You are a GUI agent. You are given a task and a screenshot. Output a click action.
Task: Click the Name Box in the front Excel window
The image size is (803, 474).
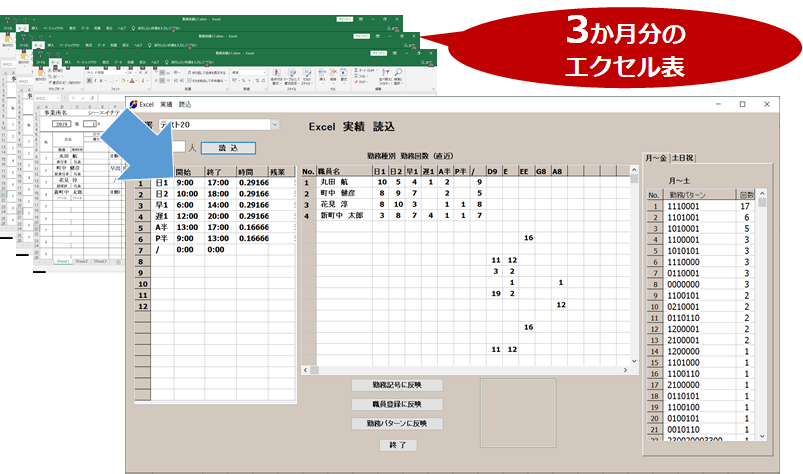(x=48, y=98)
